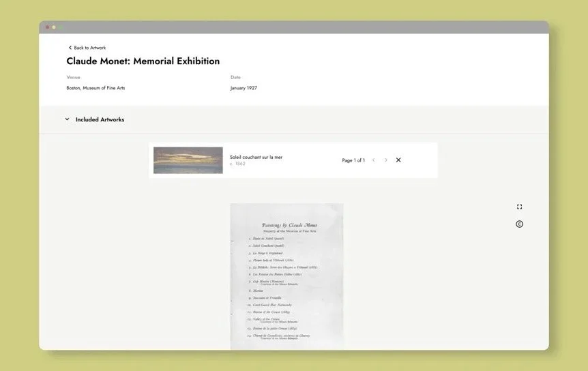Collapse the Included Artworks section chevron

[67, 119]
